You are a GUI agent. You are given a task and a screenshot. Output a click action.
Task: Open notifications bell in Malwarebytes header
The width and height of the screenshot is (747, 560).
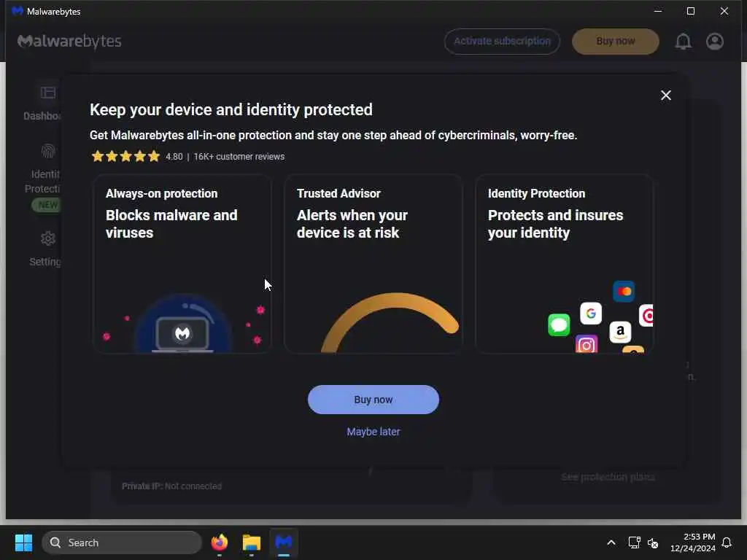pos(683,42)
